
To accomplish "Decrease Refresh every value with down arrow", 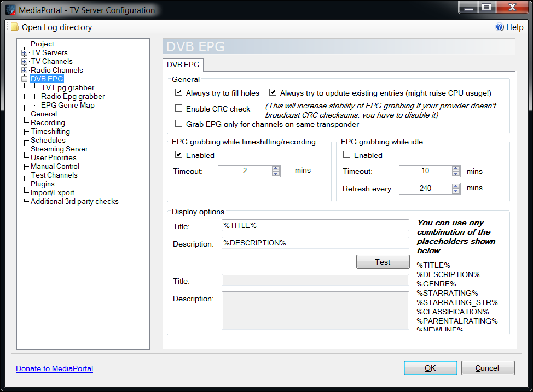I will (456, 191).
